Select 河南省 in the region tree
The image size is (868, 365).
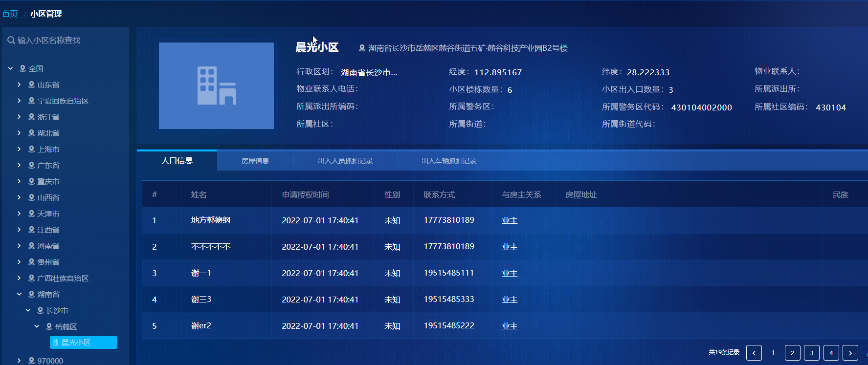[48, 246]
